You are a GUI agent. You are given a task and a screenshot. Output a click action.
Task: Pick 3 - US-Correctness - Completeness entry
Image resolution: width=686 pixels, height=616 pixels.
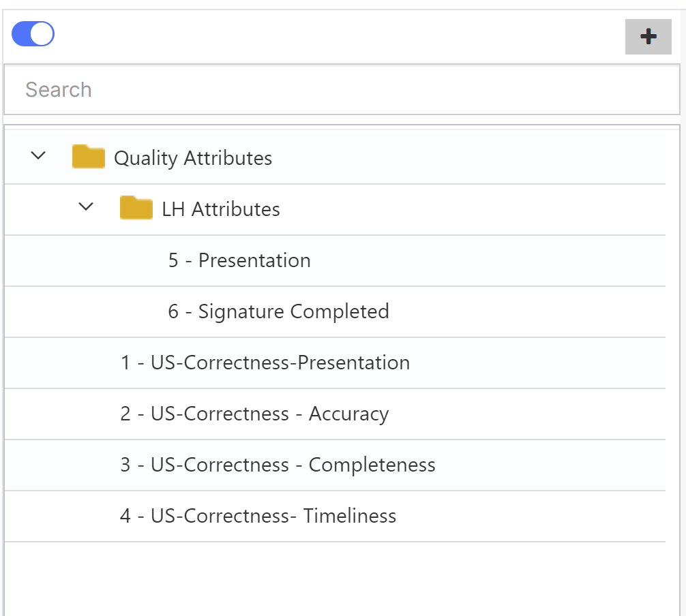coord(278,465)
